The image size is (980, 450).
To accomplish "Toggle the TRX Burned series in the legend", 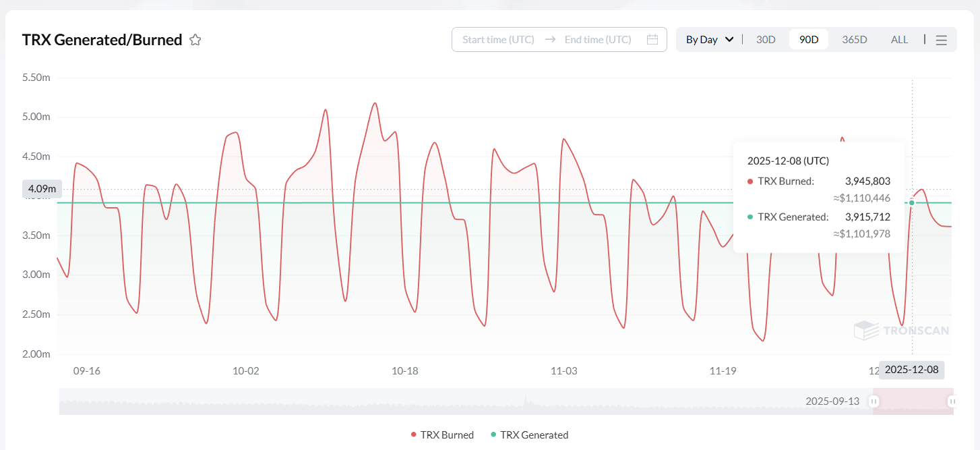I will pos(442,435).
